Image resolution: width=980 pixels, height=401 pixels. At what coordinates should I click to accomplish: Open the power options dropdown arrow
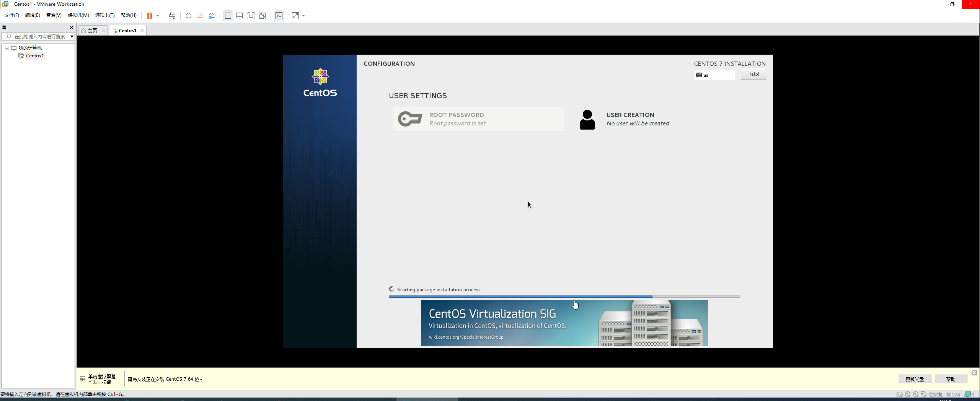158,16
